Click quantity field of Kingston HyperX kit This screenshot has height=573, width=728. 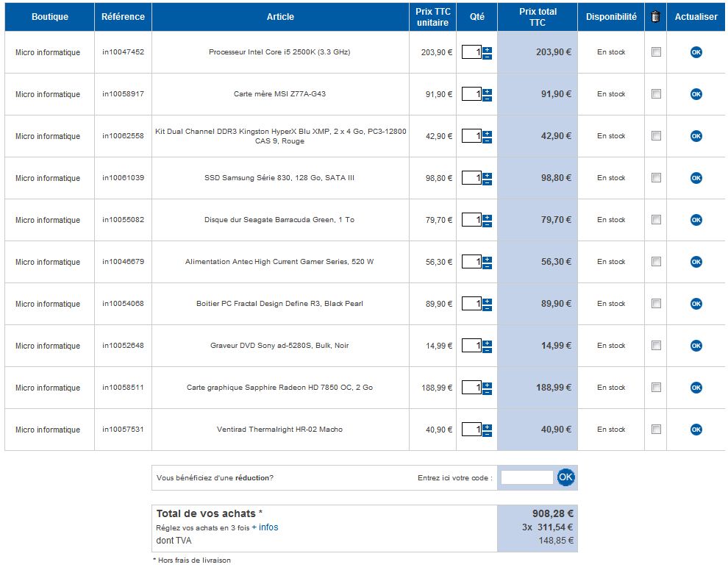[x=471, y=136]
